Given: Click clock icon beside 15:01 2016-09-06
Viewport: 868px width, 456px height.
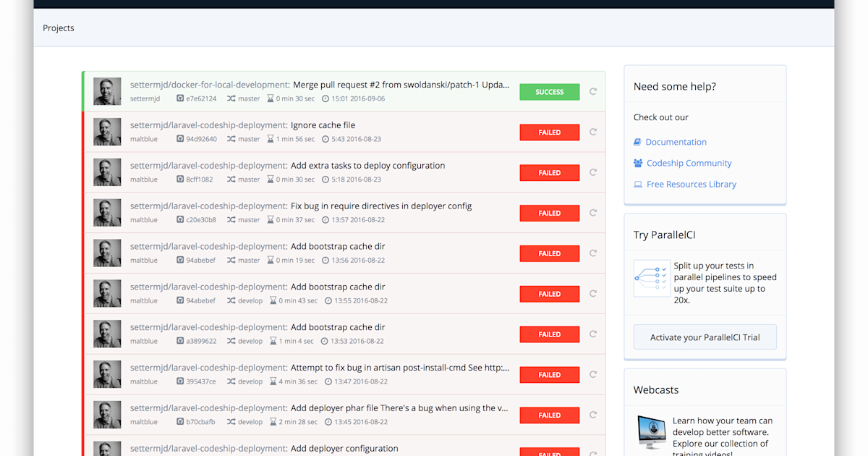Looking at the screenshot, I should pos(325,98).
